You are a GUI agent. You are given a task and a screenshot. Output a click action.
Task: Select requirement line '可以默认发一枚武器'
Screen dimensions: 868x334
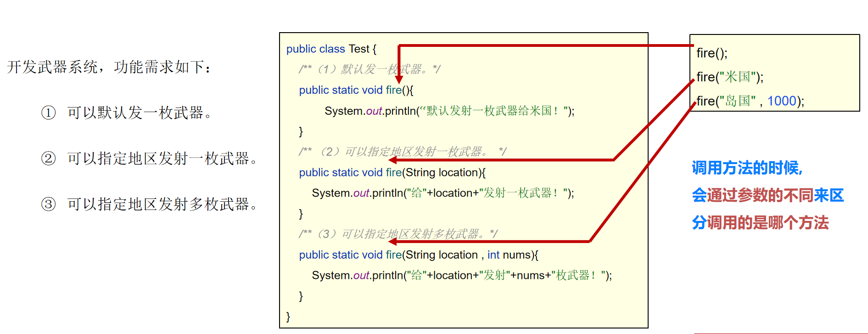(x=140, y=113)
